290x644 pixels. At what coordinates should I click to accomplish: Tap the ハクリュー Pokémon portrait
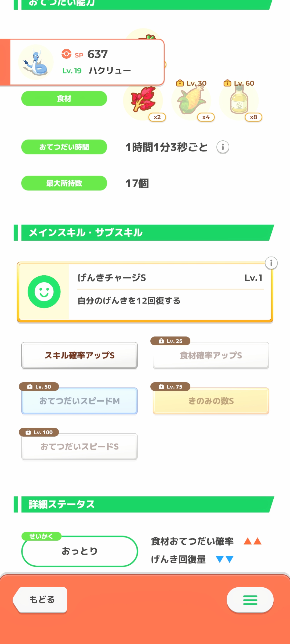click(x=36, y=62)
